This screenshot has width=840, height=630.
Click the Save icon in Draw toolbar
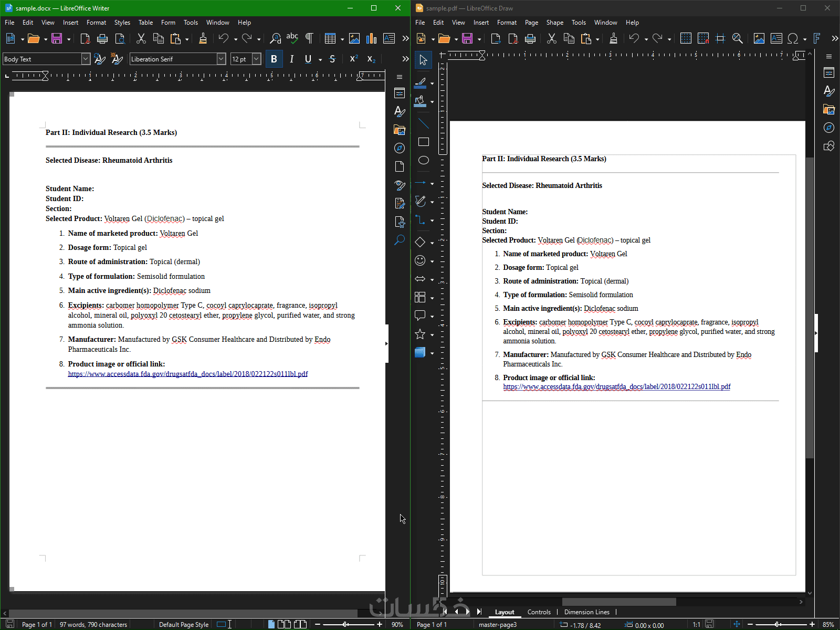click(x=467, y=38)
